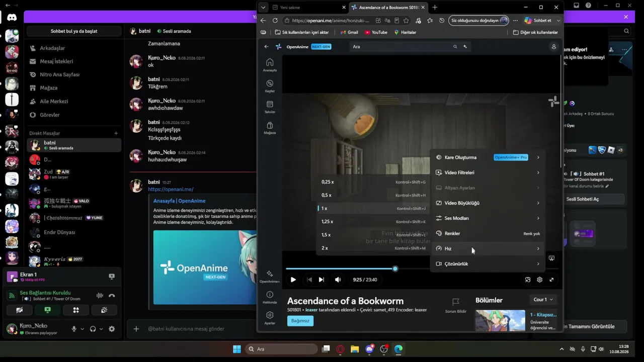Viewport: 644px width, 362px height.
Task: Expand the Video Filtreleri submenu
Action: (x=488, y=172)
